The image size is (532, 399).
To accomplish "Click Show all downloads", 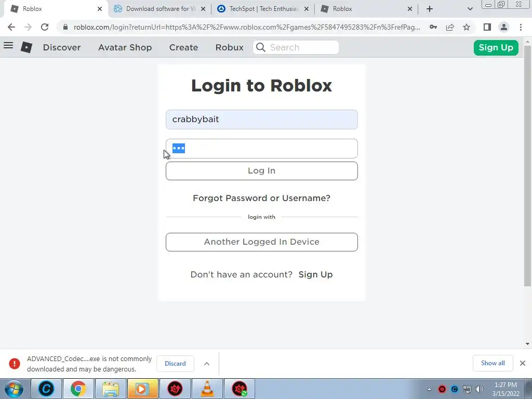I will tap(493, 363).
